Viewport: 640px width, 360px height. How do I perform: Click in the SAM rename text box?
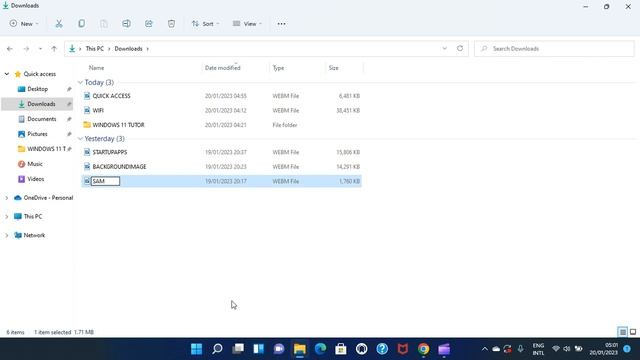(x=105, y=181)
